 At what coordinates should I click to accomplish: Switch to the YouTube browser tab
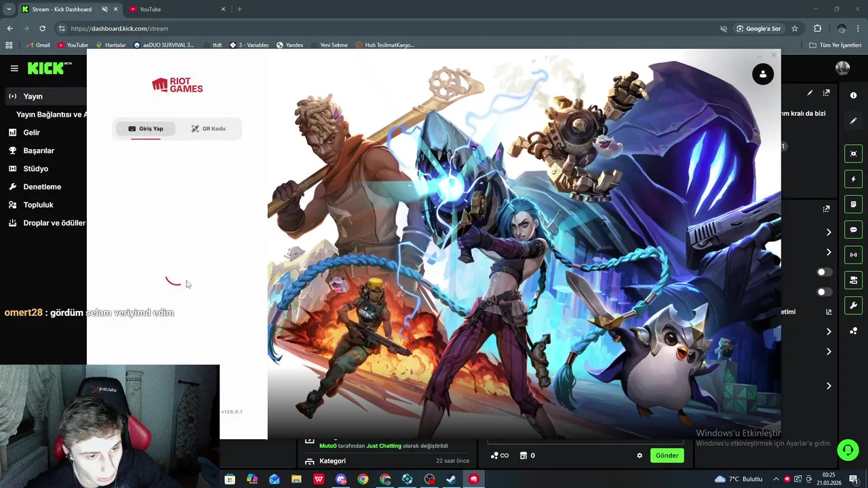(x=177, y=9)
